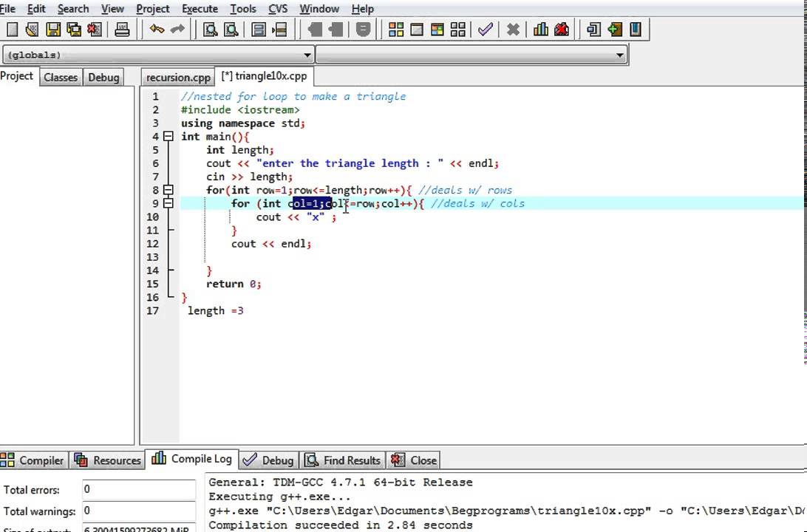Toggle the outer for-loop fold on line 8
This screenshot has height=532, width=807.
point(168,190)
